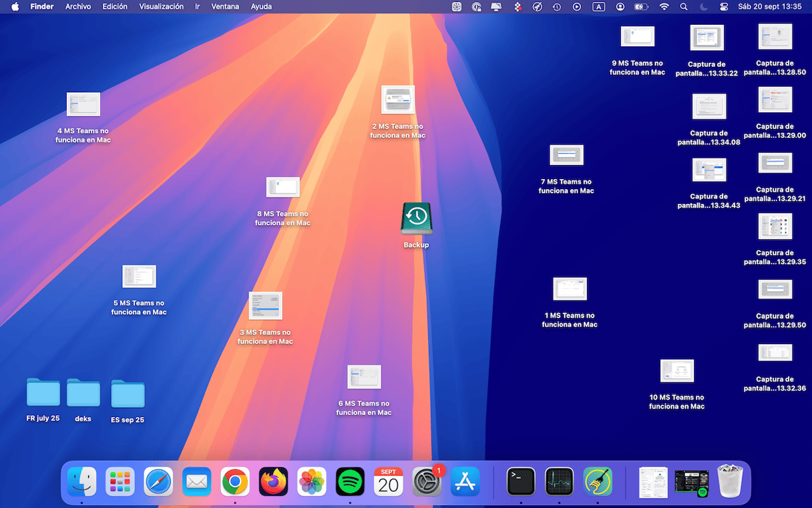Select the 'ES sep 25' folder

pyautogui.click(x=128, y=394)
